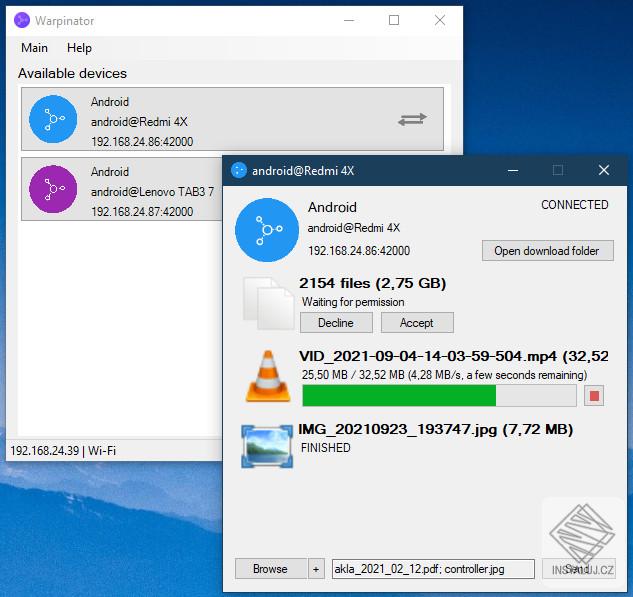Click the blue Redmi 4X device avatar in the list
Screen dimensions: 633x597
click(x=53, y=119)
